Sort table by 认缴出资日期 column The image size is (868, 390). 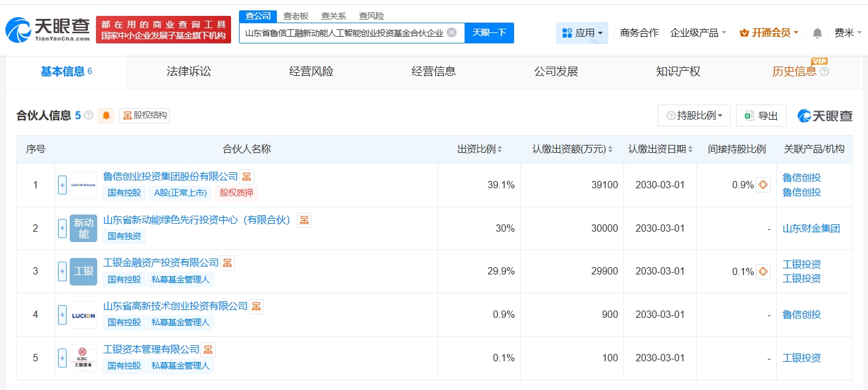(660, 149)
